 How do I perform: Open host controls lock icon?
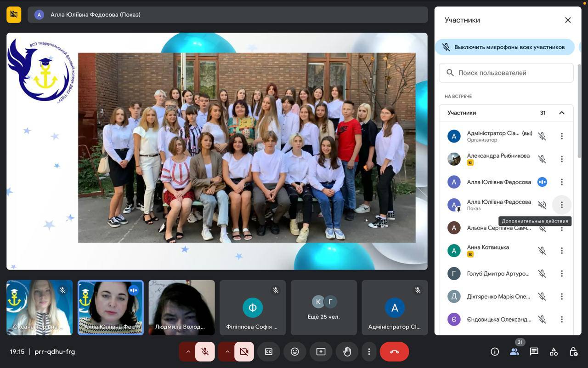point(573,351)
